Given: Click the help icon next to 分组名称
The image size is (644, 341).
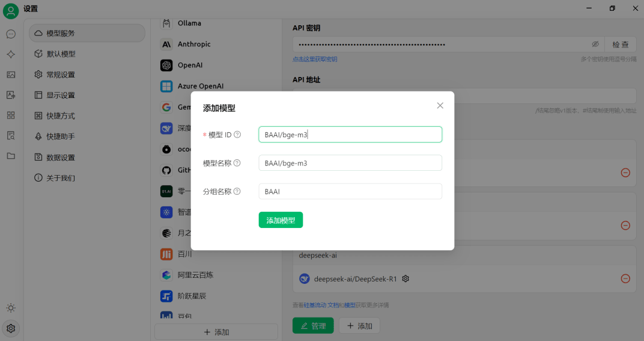Looking at the screenshot, I should point(237,191).
